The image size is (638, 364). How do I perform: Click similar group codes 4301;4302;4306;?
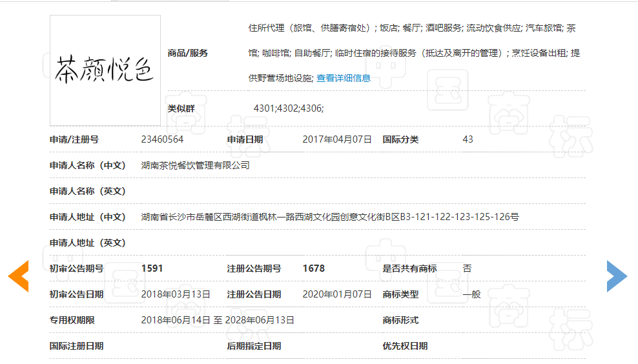[x=289, y=108]
